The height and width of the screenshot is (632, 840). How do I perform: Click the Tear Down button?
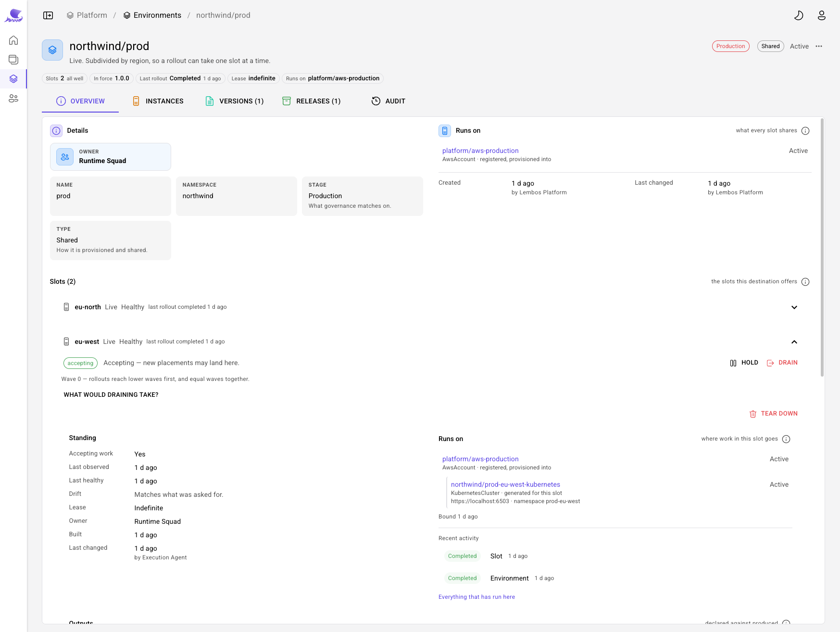[x=773, y=414]
